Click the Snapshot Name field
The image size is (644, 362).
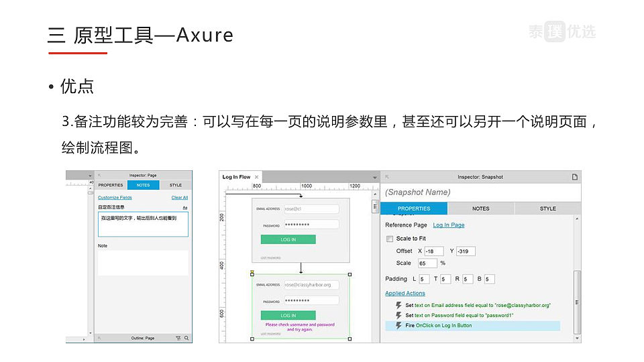(x=481, y=192)
